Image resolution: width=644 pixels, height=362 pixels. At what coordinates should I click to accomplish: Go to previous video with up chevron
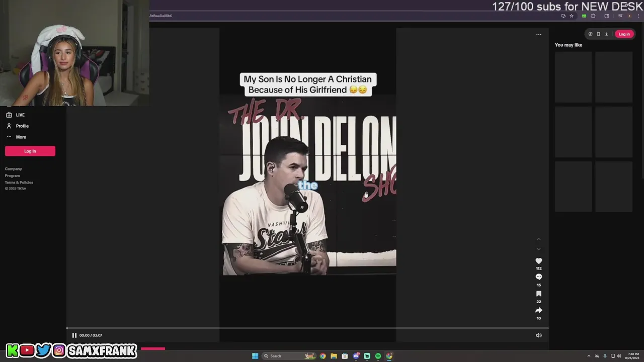(538, 239)
